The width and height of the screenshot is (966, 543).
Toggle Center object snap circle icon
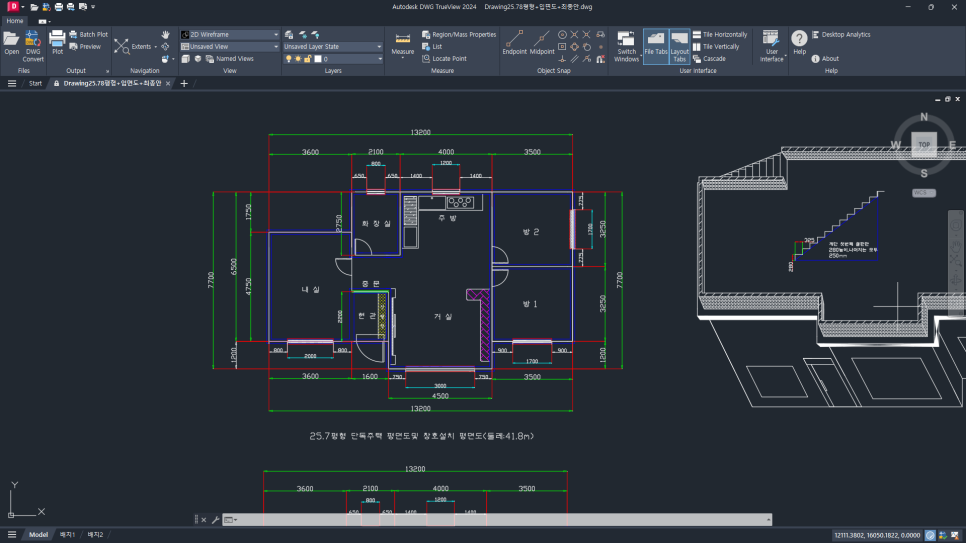(x=562, y=35)
